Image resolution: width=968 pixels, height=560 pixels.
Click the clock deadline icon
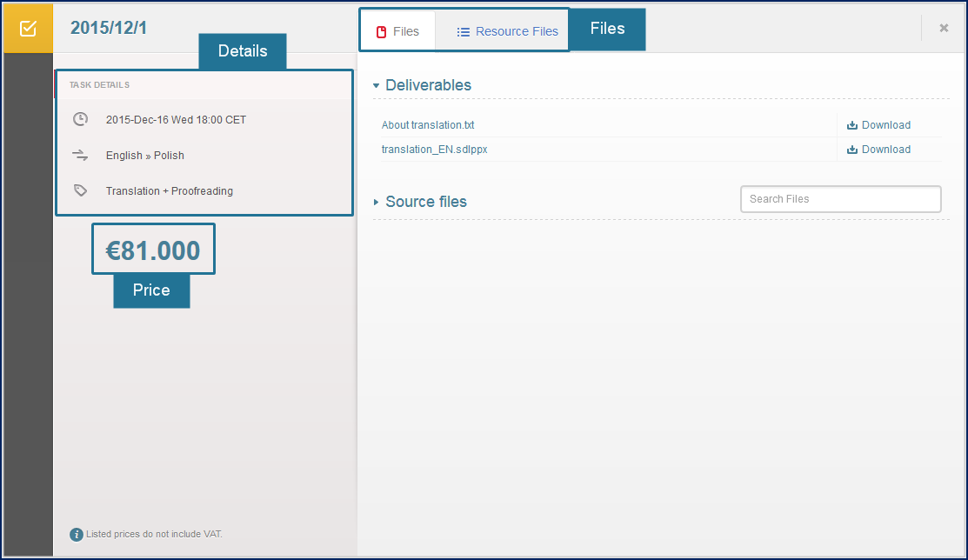tap(80, 119)
